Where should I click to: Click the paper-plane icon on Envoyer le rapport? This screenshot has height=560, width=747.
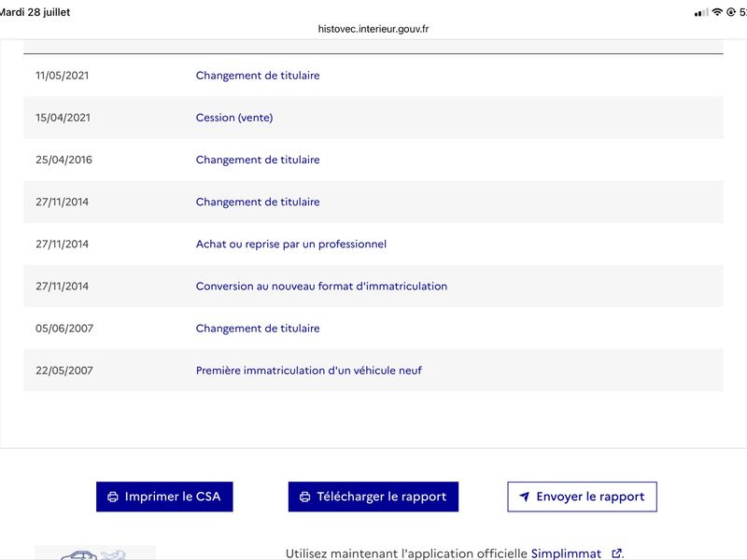coord(524,497)
